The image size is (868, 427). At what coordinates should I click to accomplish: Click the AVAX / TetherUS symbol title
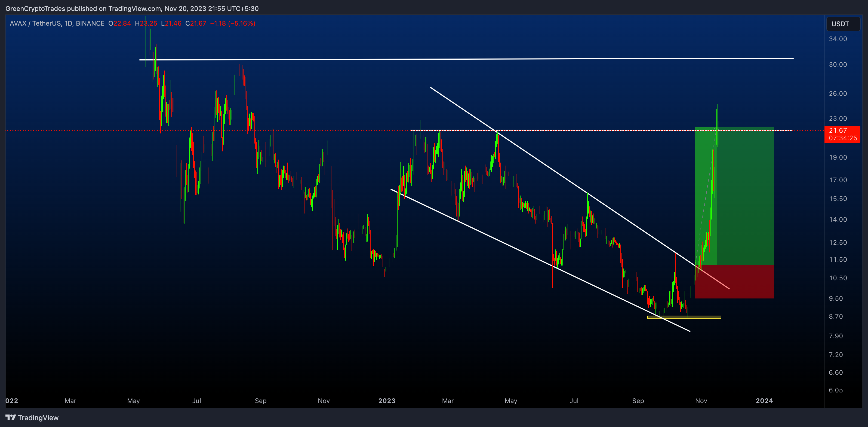(36, 23)
